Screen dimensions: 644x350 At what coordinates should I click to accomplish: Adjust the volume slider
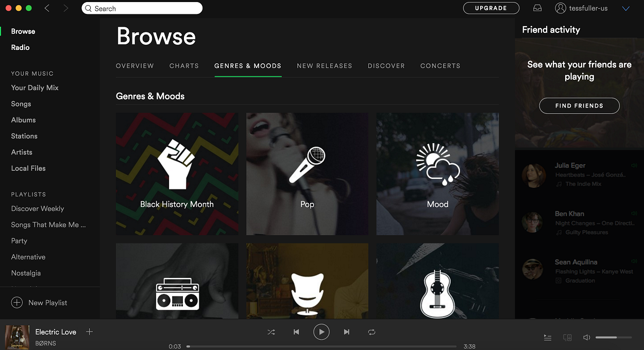click(614, 338)
